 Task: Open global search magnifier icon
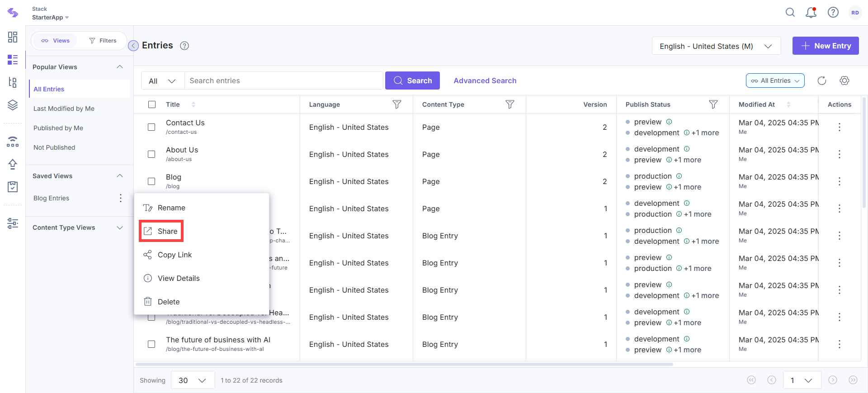click(790, 13)
